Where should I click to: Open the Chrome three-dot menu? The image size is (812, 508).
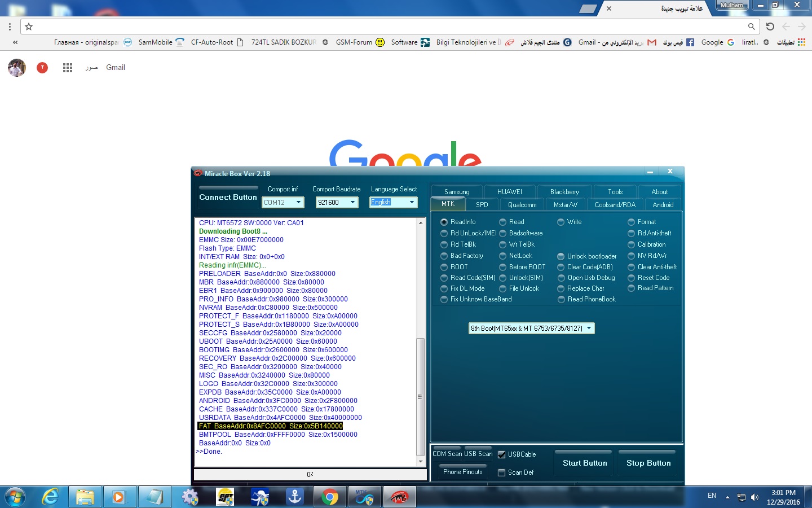click(10, 27)
